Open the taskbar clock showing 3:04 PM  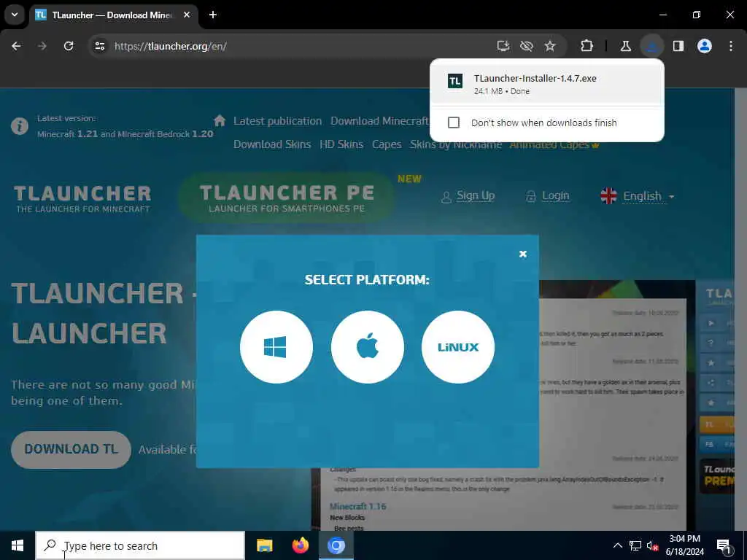(684, 545)
